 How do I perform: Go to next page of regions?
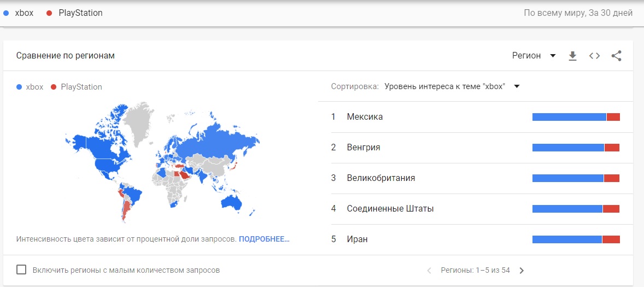522,270
